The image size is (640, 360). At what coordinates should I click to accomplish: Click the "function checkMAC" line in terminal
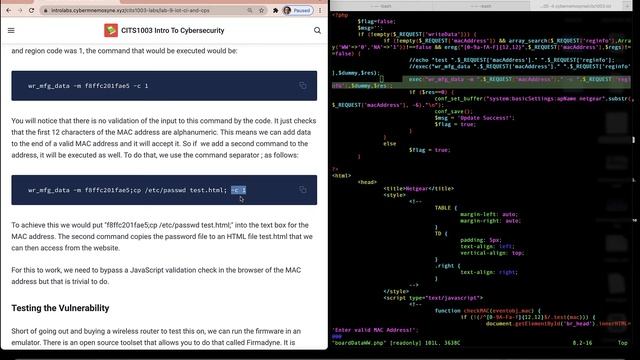coord(488,311)
